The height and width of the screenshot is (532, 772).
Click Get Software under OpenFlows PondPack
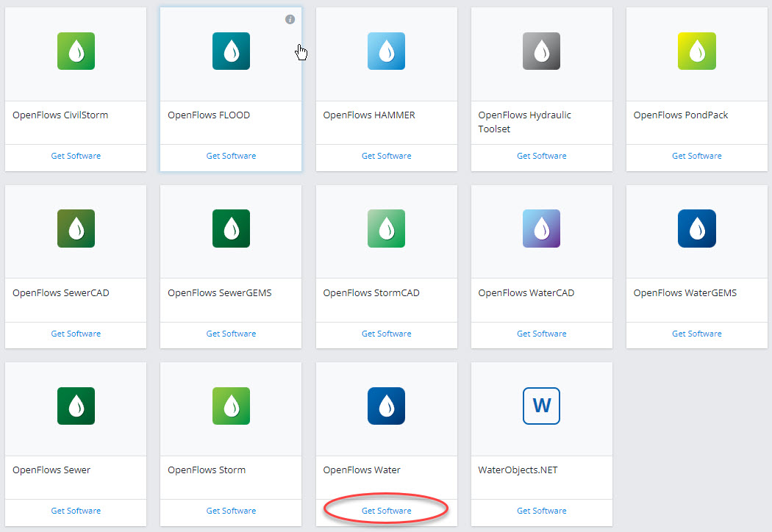click(696, 156)
